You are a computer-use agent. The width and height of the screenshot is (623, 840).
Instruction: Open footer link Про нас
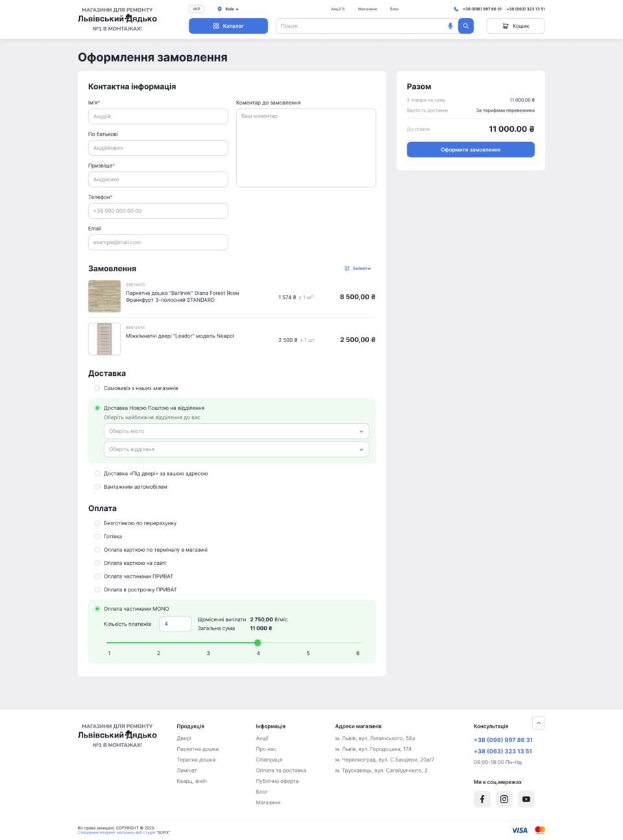(266, 749)
